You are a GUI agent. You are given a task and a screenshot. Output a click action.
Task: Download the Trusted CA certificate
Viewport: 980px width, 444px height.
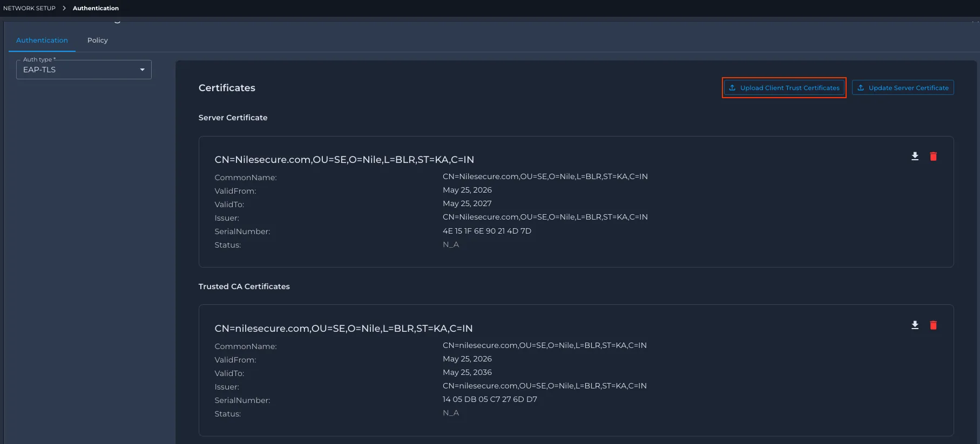(915, 325)
